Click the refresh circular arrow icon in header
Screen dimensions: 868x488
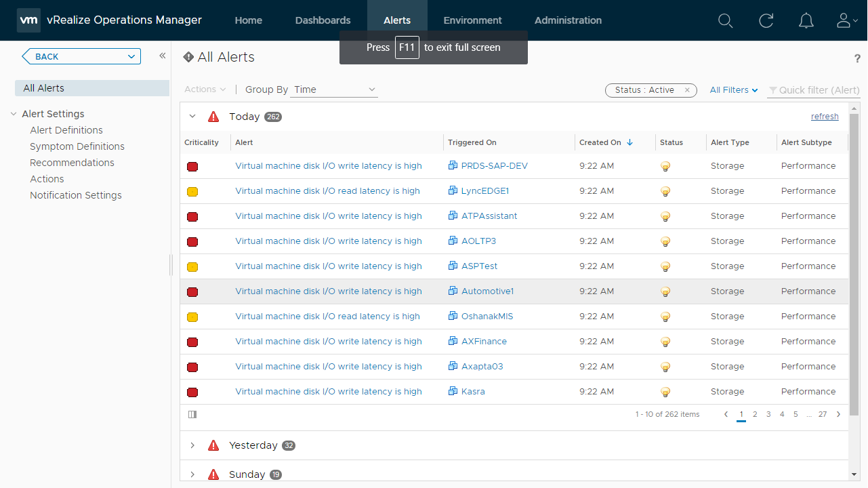pos(766,21)
